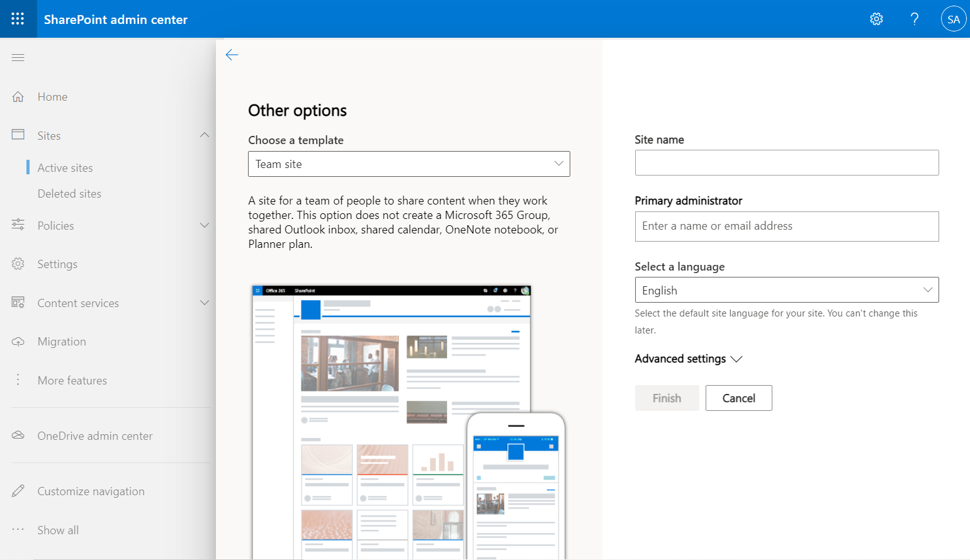
Task: Click the Content services icon
Action: [x=18, y=303]
